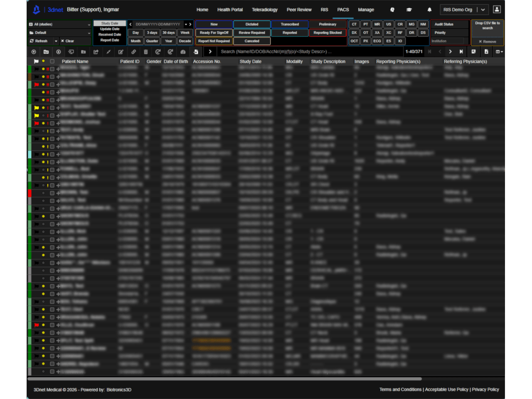
Task: Open the Teleradiology menu
Action: pyautogui.click(x=264, y=10)
